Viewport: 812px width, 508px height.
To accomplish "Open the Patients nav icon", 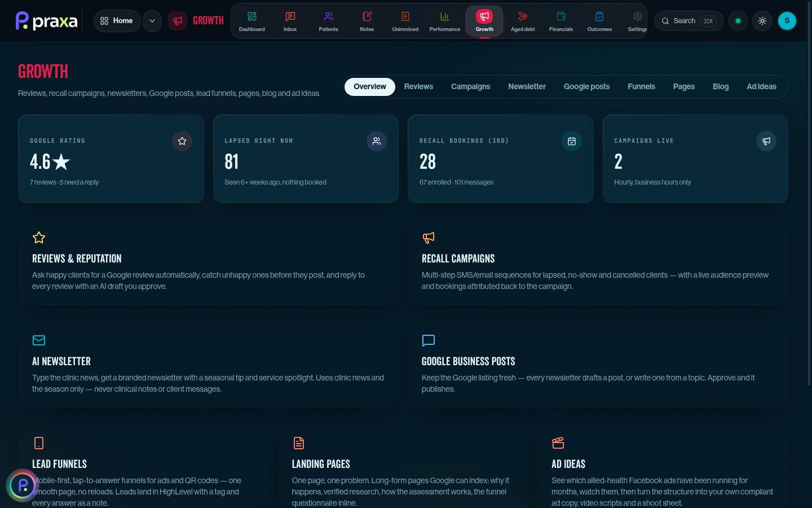I will click(328, 21).
